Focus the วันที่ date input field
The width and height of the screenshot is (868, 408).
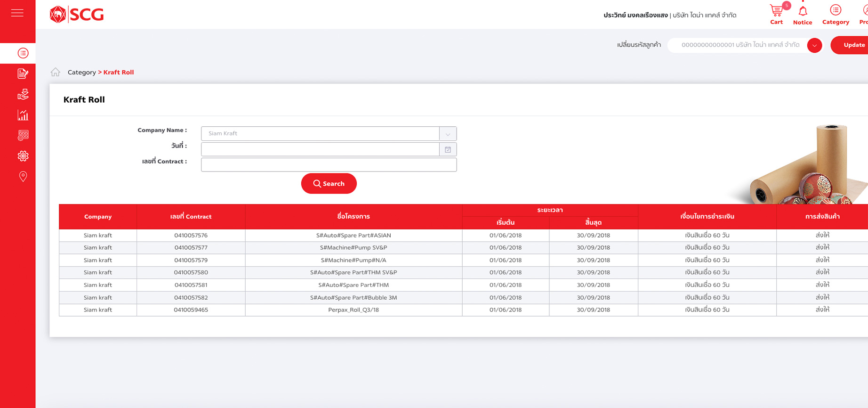[x=320, y=149]
